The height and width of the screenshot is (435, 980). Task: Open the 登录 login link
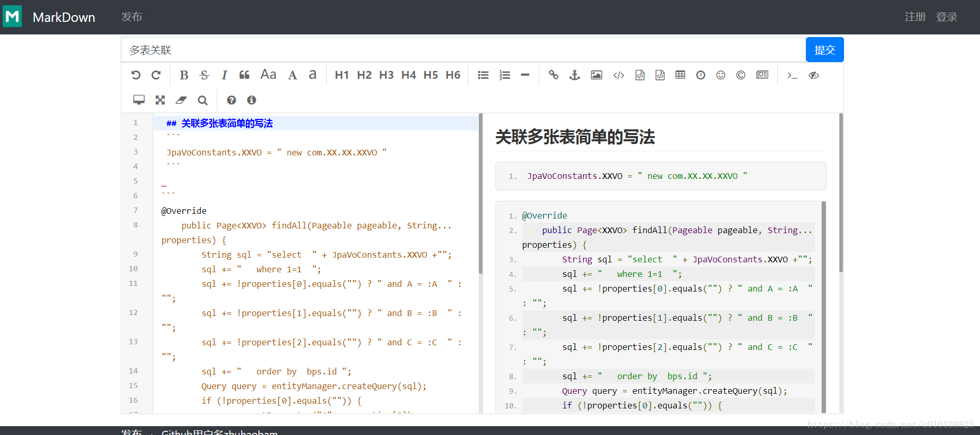[x=947, y=17]
